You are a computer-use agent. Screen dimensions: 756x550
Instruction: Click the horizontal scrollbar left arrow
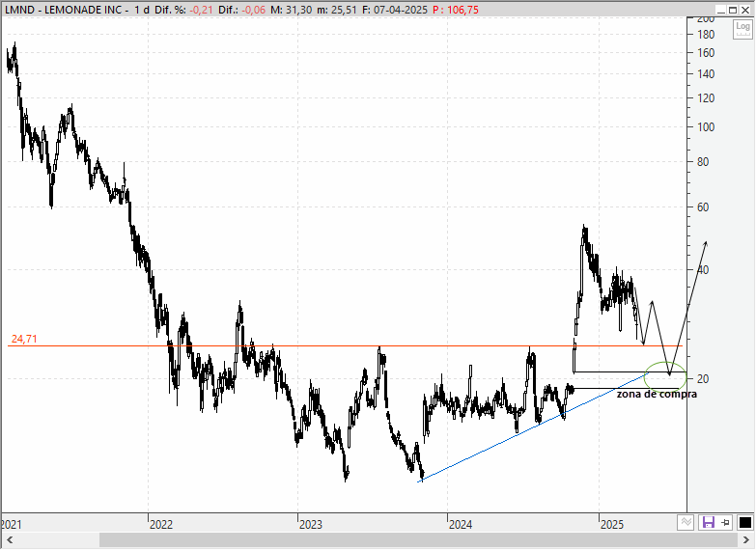pos(10,540)
